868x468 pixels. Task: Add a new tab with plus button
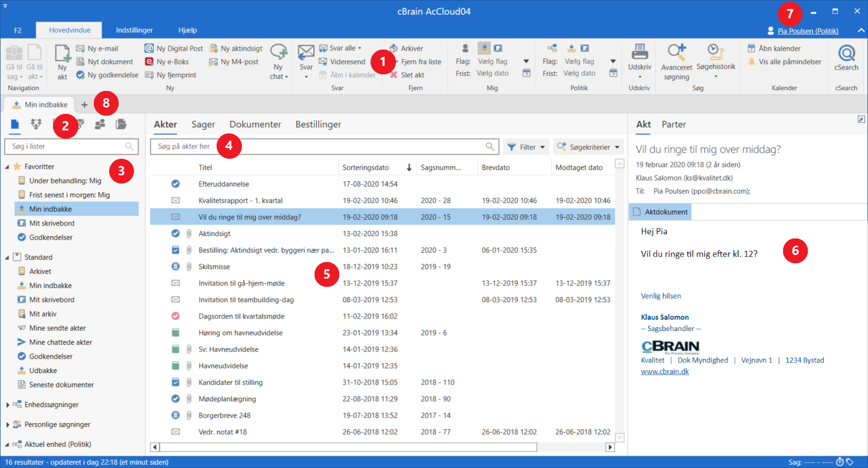coord(84,104)
